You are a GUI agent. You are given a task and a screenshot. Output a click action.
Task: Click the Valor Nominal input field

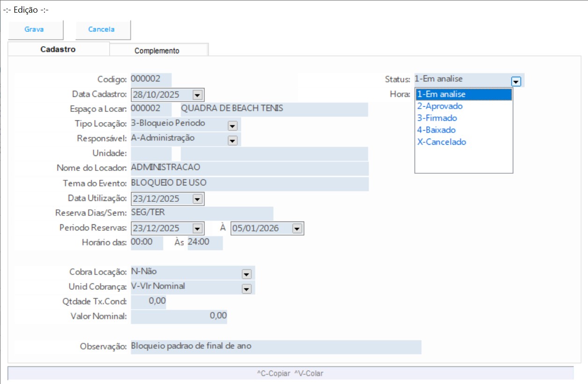click(x=179, y=316)
